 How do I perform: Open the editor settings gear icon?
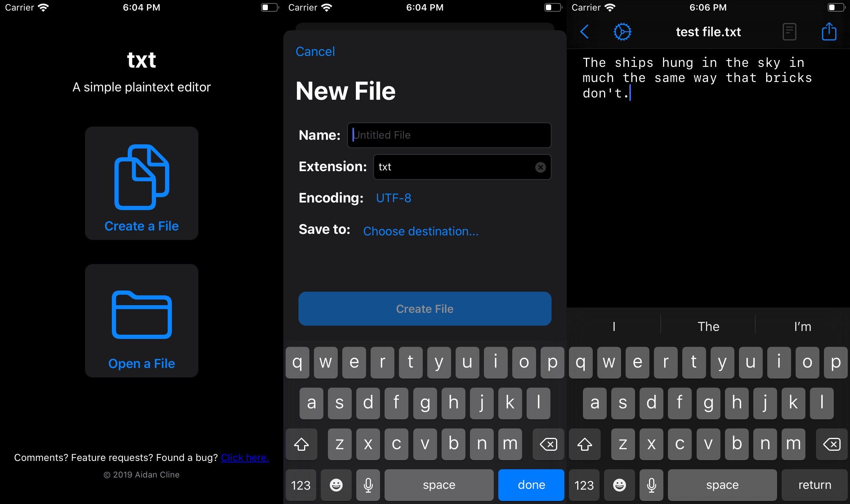pos(622,32)
